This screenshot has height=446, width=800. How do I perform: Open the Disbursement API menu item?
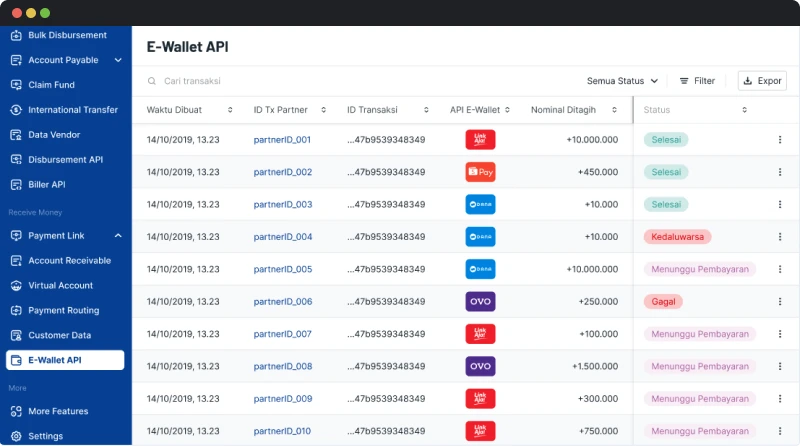66,160
